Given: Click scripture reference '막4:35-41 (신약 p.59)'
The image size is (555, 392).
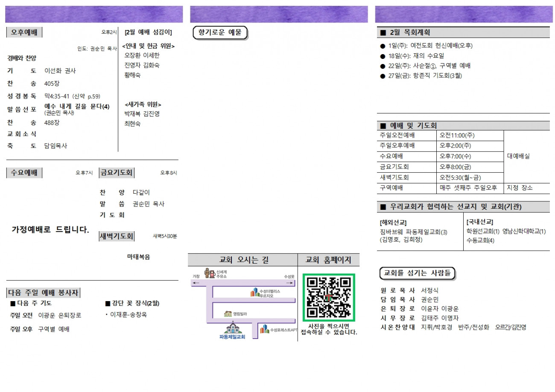Looking at the screenshot, I should click(x=73, y=96).
